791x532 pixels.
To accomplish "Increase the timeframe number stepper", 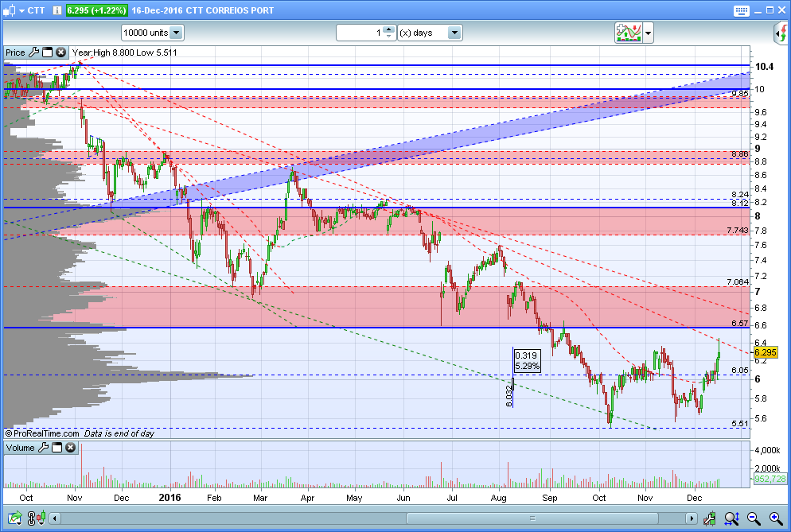I will pyautogui.click(x=388, y=29).
